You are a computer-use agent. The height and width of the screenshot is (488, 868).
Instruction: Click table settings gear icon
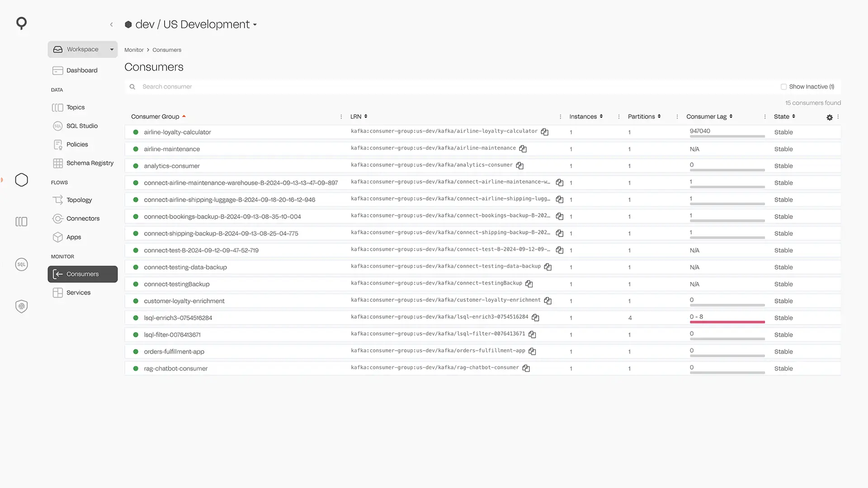(829, 117)
